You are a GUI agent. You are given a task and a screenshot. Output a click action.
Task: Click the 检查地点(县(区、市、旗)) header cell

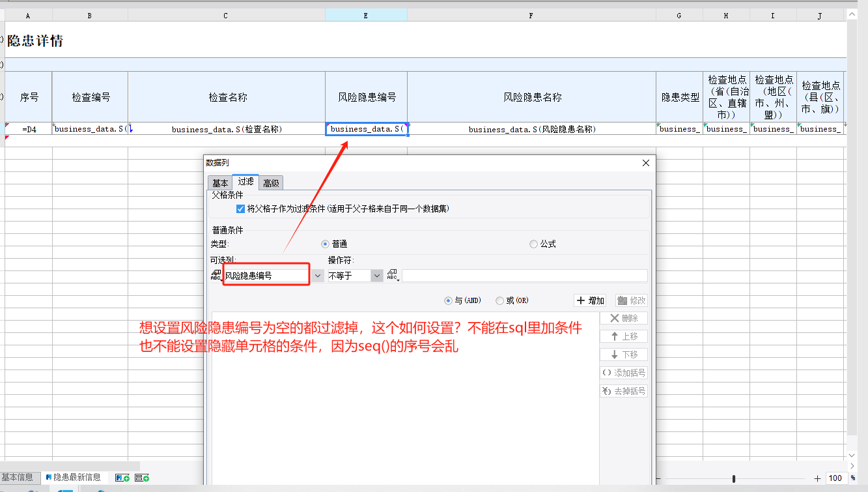click(820, 97)
